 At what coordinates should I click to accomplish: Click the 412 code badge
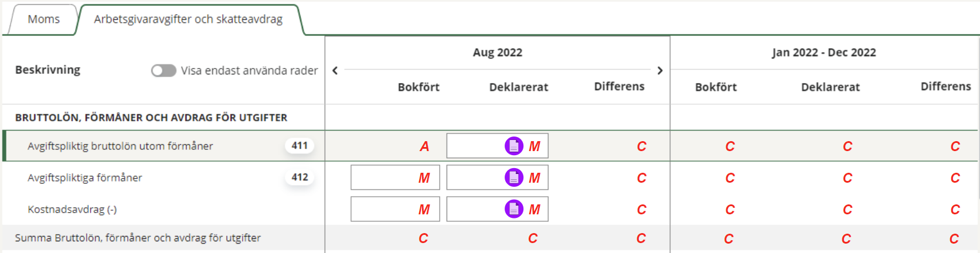[x=300, y=177]
